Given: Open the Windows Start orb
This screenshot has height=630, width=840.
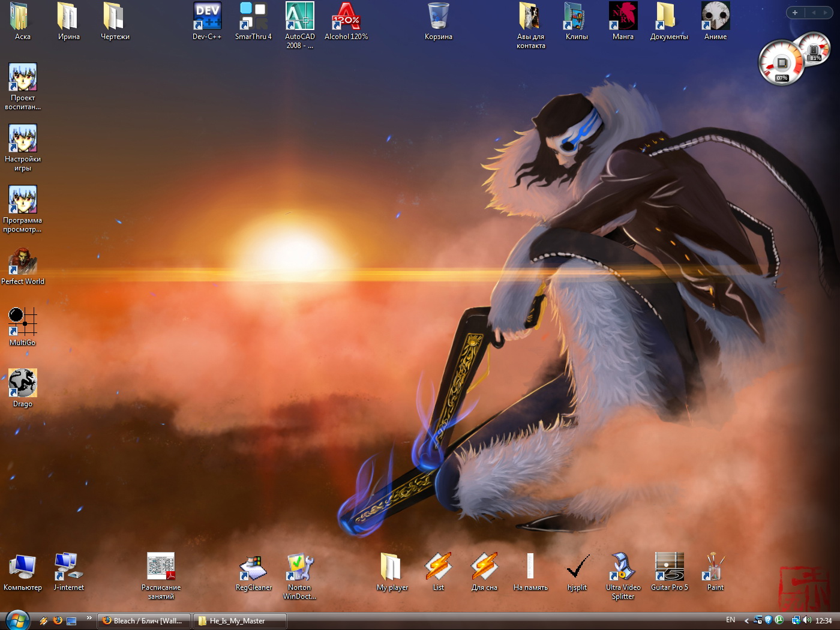Looking at the screenshot, I should (16, 620).
